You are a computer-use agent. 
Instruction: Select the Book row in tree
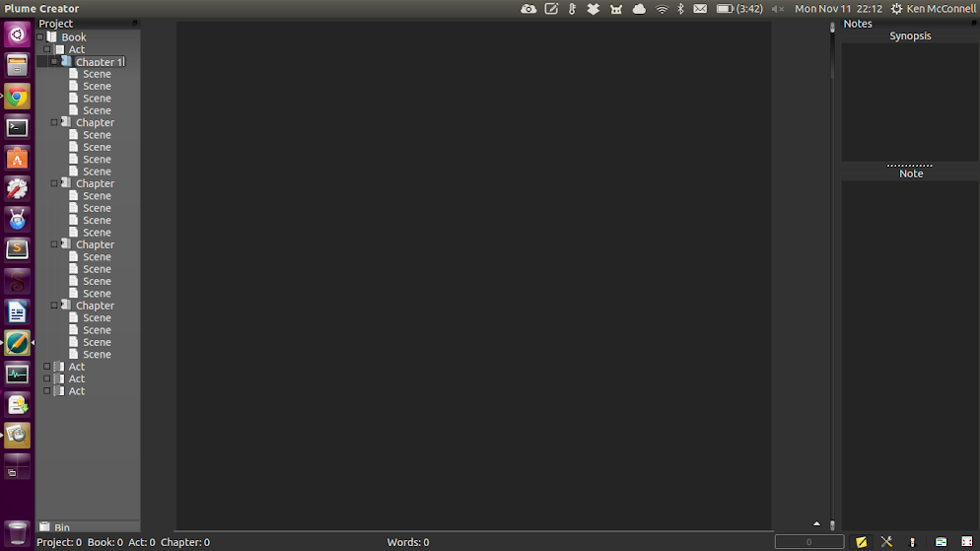[x=88, y=36]
